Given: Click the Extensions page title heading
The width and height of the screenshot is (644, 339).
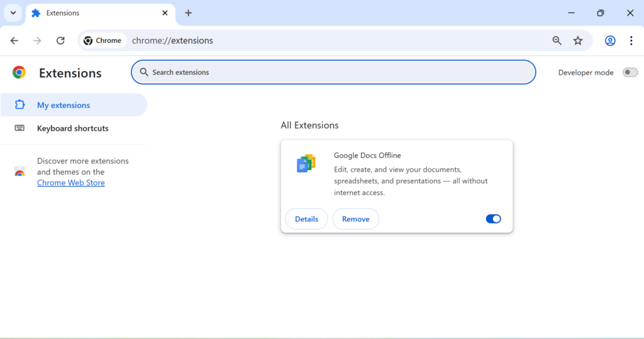Looking at the screenshot, I should [x=70, y=73].
